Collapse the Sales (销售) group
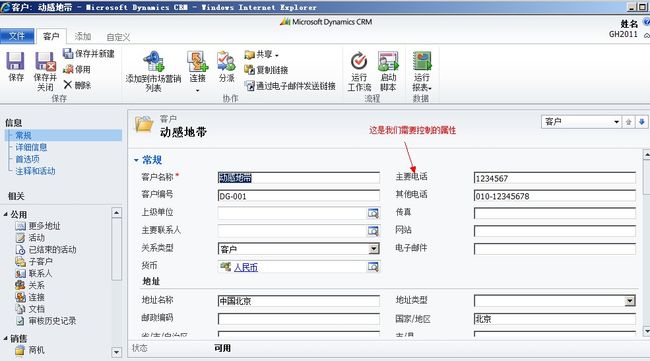Viewport: 650px width, 361px height. click(x=6, y=339)
